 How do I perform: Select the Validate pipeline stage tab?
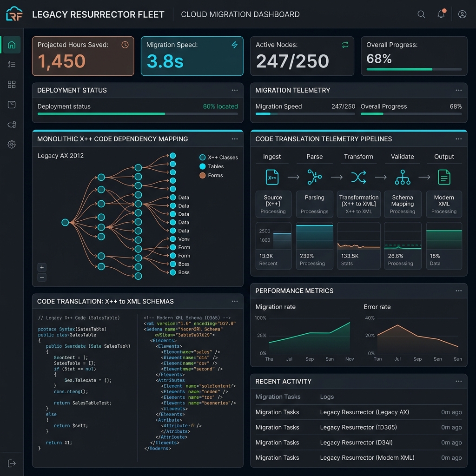tap(402, 157)
